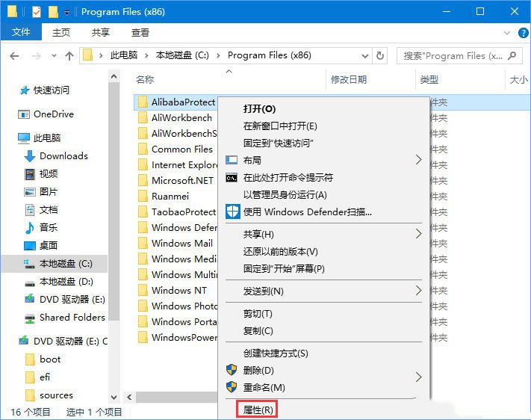Click the navigation pane scroll down arrow
The image size is (531, 420).
tap(114, 398)
